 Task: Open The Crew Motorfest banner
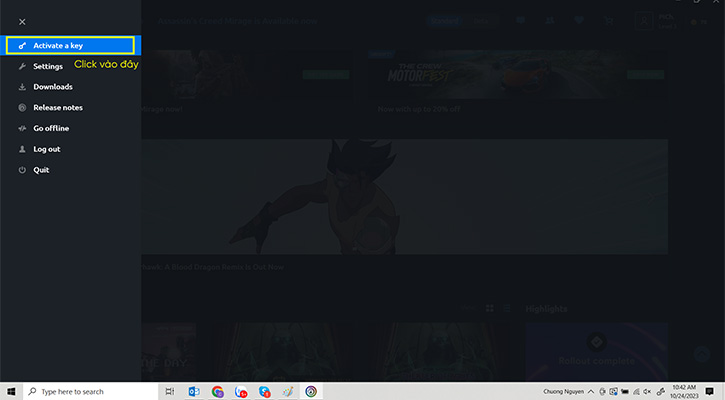tap(517, 75)
